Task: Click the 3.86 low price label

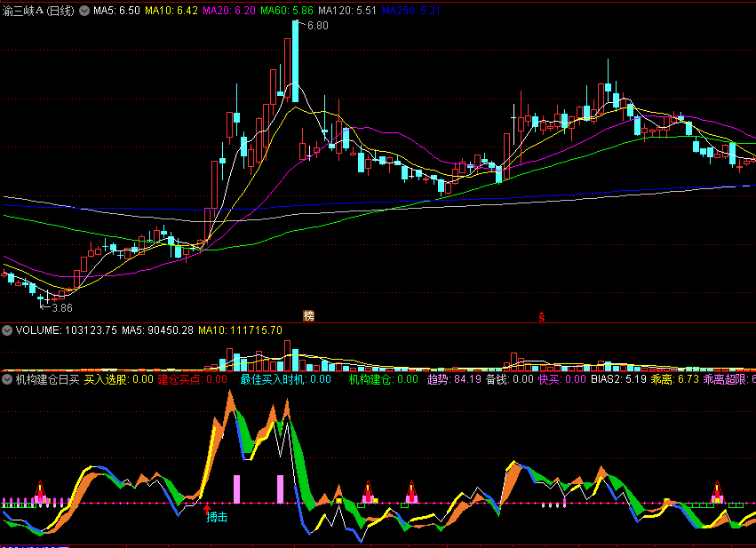Action: (61, 308)
